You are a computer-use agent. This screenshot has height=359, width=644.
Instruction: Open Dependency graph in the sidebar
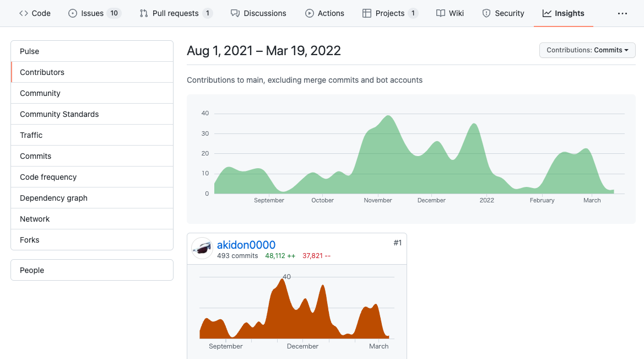pos(92,198)
